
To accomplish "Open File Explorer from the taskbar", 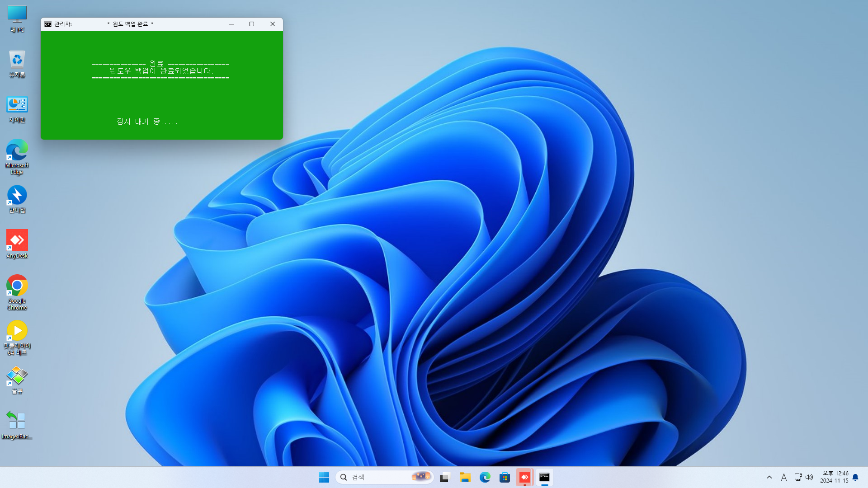I will 465,477.
